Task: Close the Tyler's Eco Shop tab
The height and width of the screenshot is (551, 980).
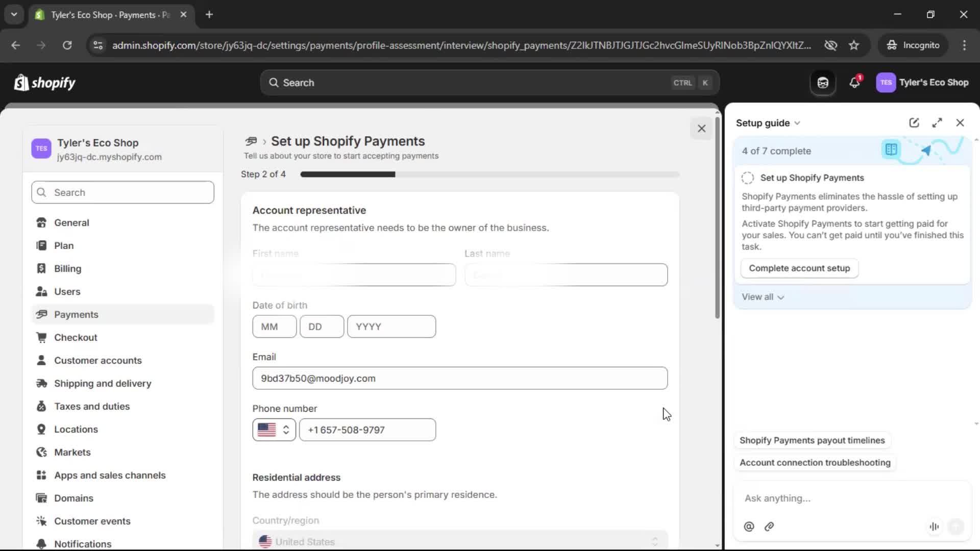Action: coord(183,15)
